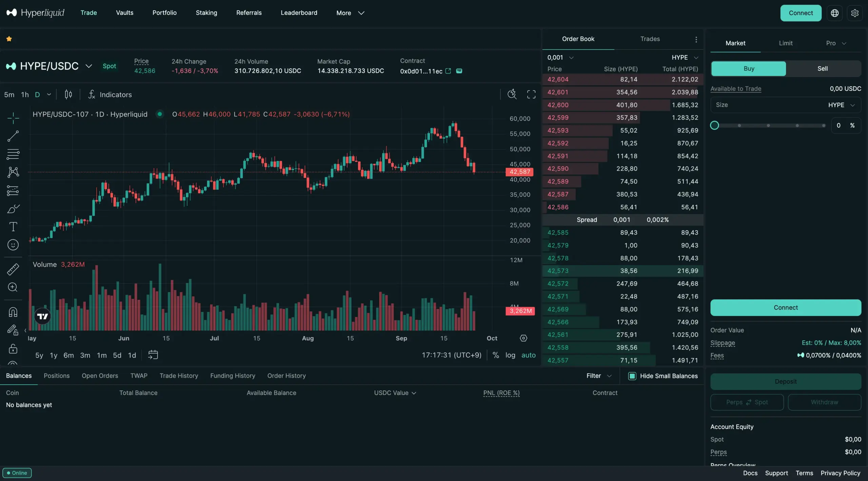Select the text annotation tool
868x481 pixels.
tap(13, 226)
